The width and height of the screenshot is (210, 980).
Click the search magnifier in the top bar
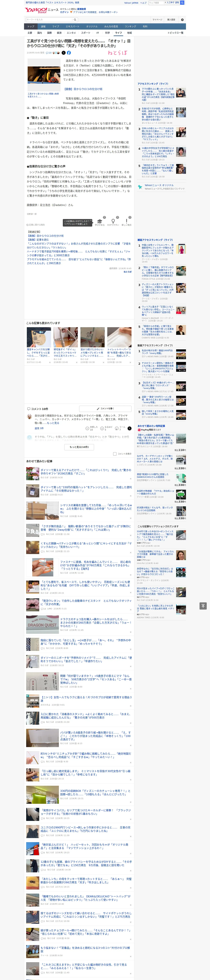point(182,3)
